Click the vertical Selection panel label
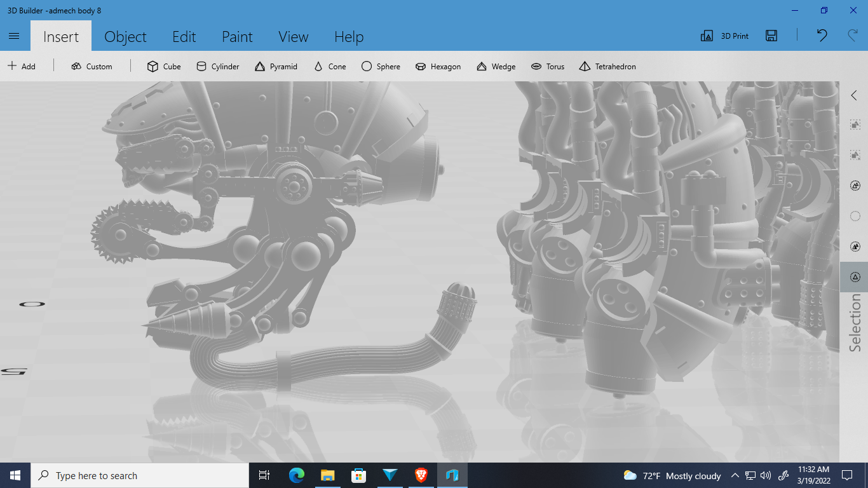 coord(855,323)
